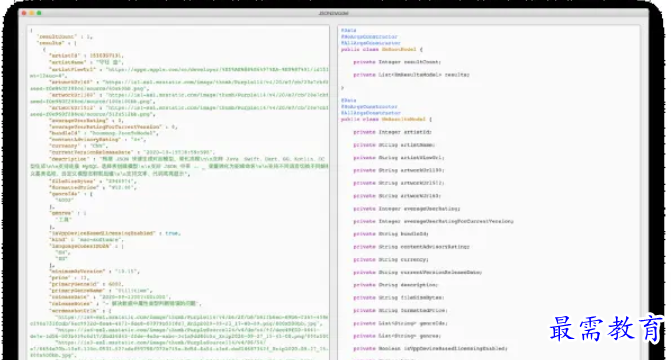This screenshot has width=671, height=360.
Task: Click the "bundleId" JSON line
Action: click(x=104, y=134)
